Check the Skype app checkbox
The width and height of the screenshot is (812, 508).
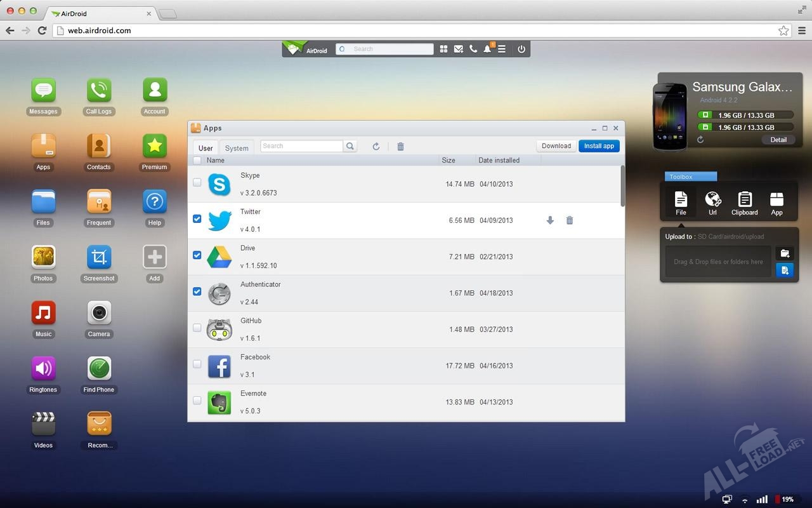click(197, 182)
